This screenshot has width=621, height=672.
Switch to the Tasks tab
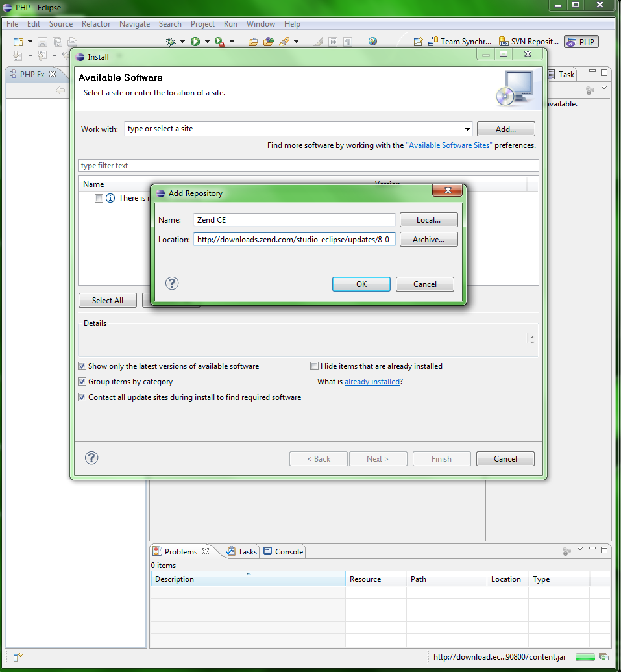click(x=243, y=552)
